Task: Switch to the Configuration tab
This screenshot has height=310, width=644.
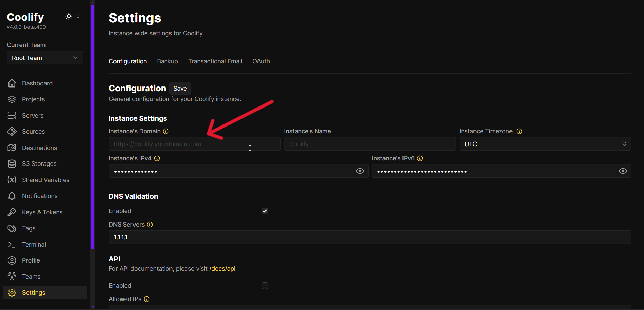Action: [x=128, y=61]
